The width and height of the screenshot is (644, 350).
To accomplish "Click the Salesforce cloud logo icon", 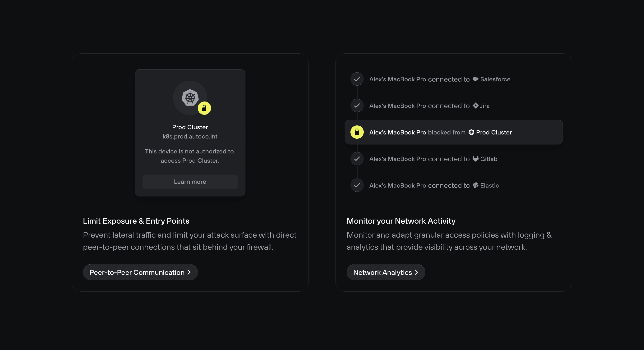I will (475, 79).
